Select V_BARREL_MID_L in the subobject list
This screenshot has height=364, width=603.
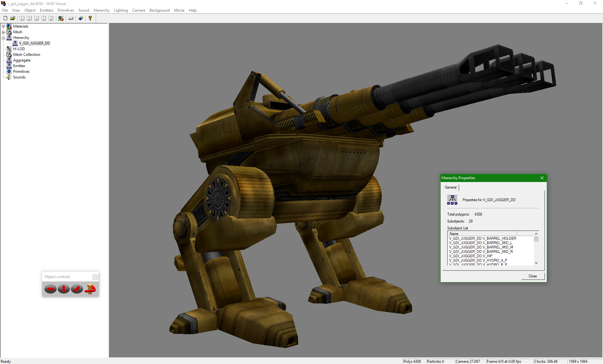point(481,243)
